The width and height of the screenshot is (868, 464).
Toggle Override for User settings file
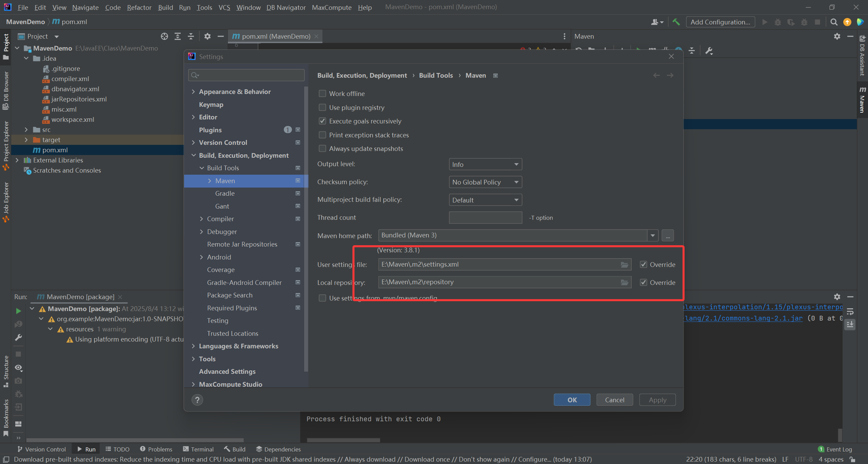click(643, 265)
